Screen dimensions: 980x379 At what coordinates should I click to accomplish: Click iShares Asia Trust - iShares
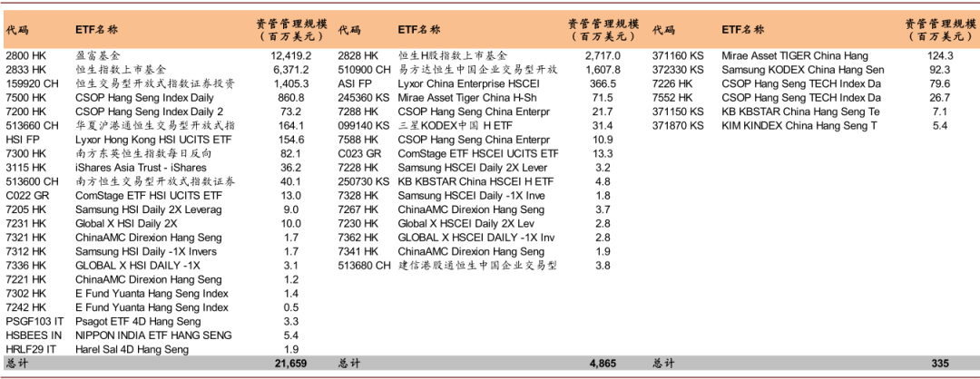[x=141, y=168]
